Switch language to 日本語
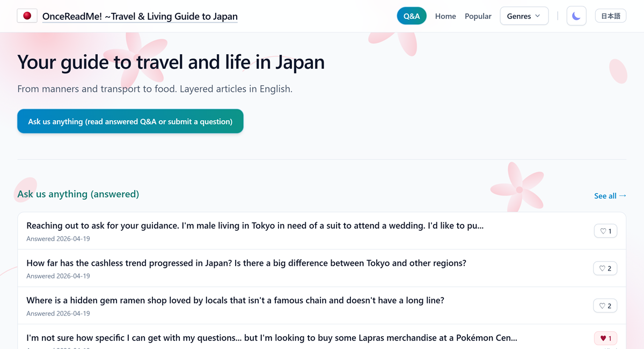This screenshot has height=349, width=644. pos(610,16)
